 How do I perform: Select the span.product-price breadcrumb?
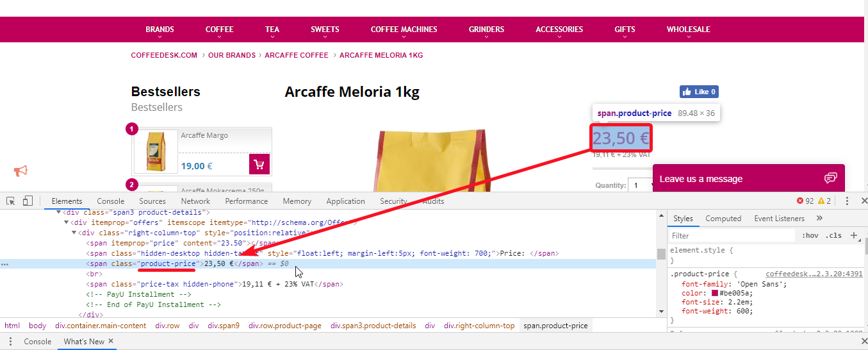point(555,326)
